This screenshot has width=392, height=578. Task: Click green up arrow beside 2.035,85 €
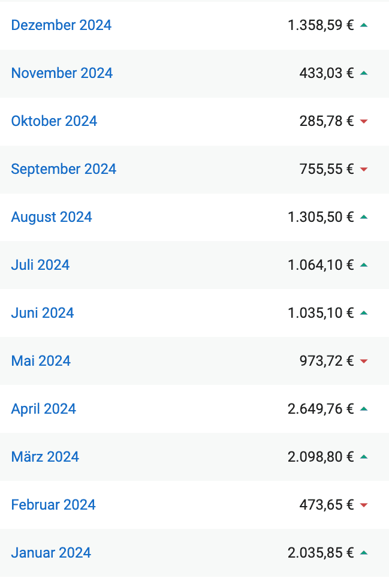pos(364,553)
